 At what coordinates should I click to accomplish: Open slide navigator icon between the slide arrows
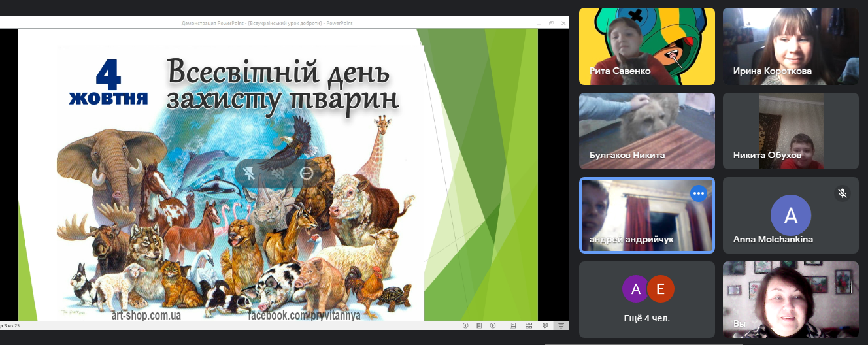[x=479, y=325]
